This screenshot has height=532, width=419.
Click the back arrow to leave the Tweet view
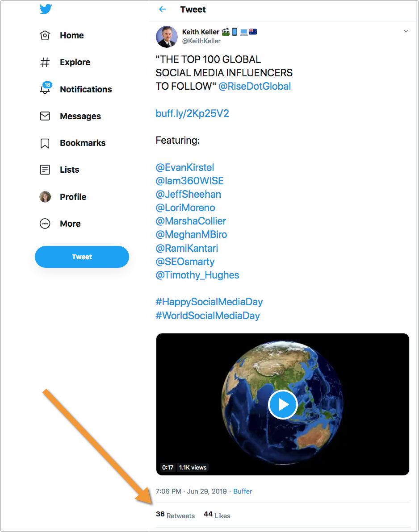[x=163, y=9]
